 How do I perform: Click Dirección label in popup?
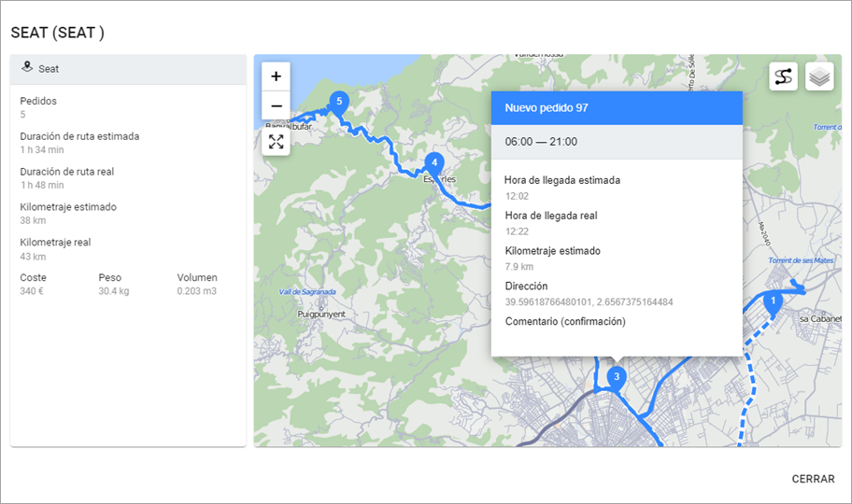526,287
